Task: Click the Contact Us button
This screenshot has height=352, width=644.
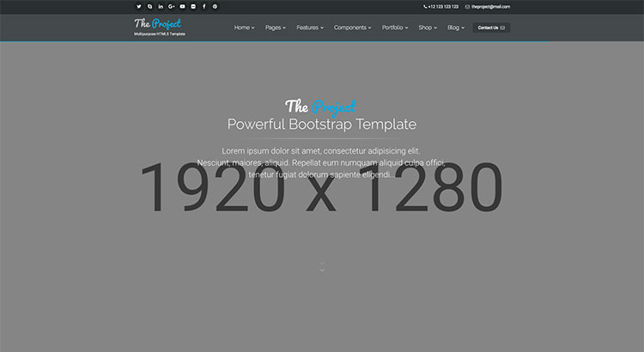Action: [x=491, y=27]
